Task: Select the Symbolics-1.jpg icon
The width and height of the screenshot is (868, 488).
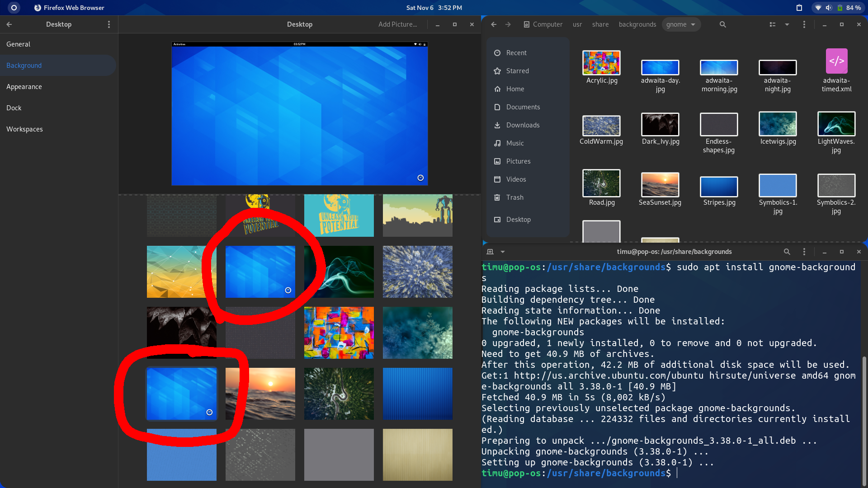Action: (x=778, y=186)
